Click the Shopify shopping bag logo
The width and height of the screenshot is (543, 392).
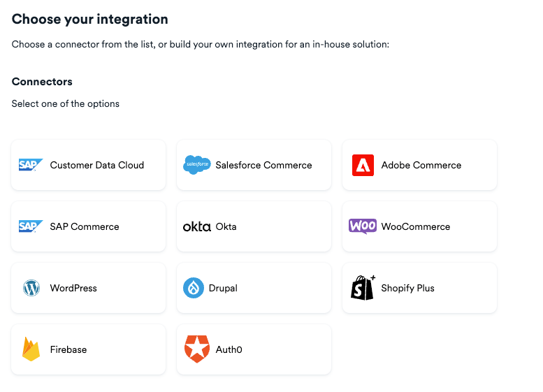click(363, 287)
